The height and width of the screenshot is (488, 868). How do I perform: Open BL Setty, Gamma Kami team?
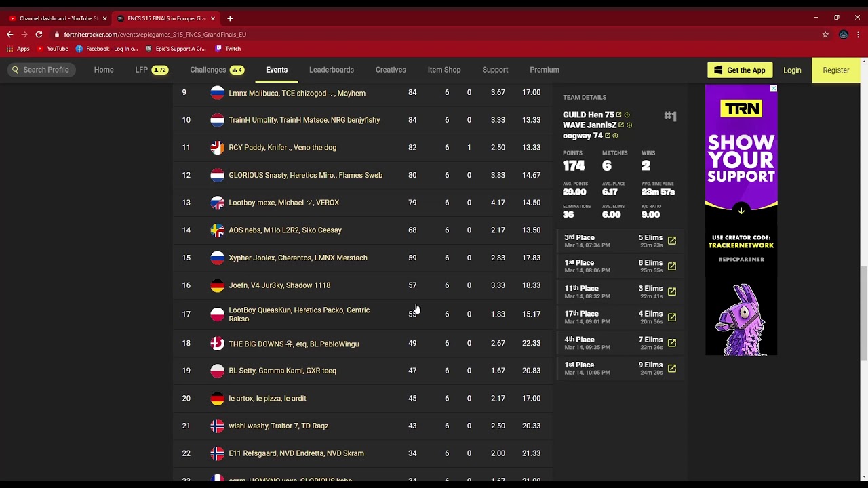tap(283, 371)
